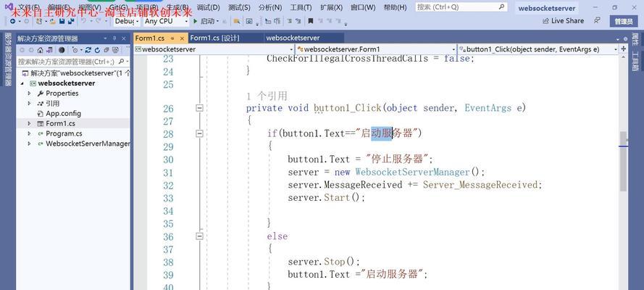This screenshot has height=290, width=644.
Task: Click the navigate backward toolbar icon
Action: [13, 21]
